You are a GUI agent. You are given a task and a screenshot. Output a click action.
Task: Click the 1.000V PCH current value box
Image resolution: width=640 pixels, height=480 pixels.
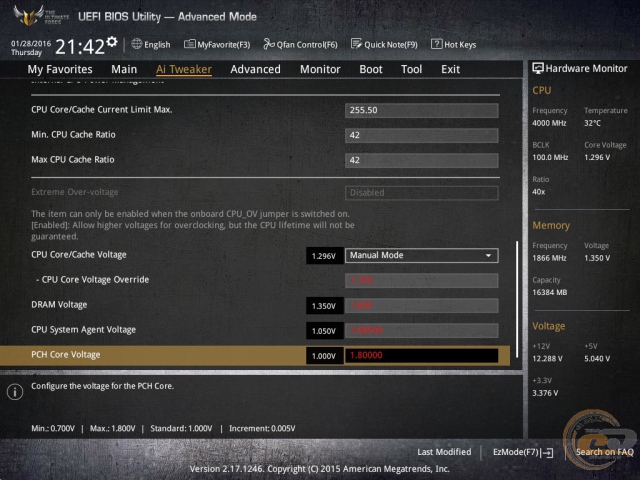tap(324, 356)
